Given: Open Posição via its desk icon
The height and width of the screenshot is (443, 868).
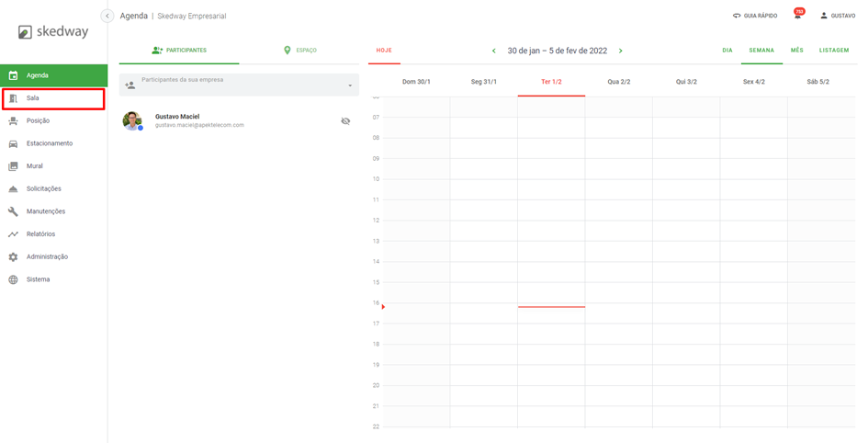Looking at the screenshot, I should [x=13, y=121].
